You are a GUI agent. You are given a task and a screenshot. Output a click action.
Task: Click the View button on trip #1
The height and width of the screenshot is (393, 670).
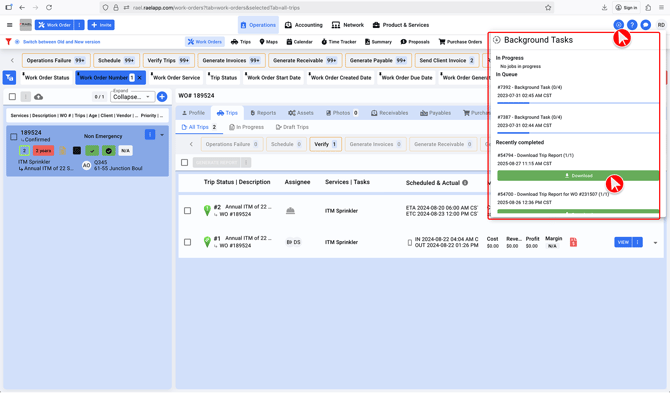click(x=623, y=242)
